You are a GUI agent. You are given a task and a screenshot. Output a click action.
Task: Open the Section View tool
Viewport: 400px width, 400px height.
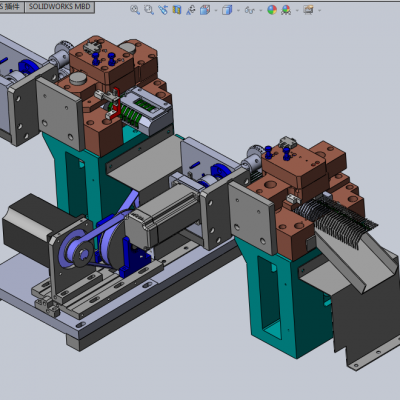coord(177,10)
